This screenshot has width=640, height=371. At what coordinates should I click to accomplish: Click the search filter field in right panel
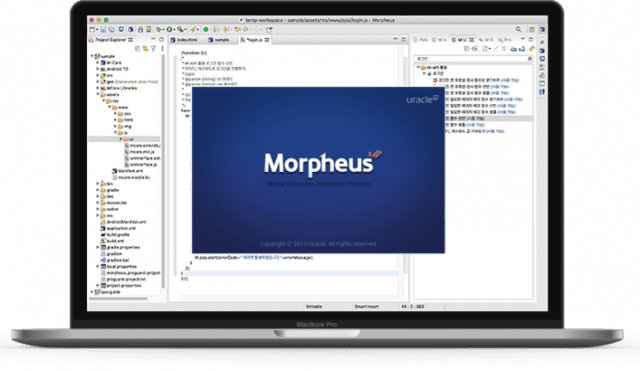[x=473, y=59]
